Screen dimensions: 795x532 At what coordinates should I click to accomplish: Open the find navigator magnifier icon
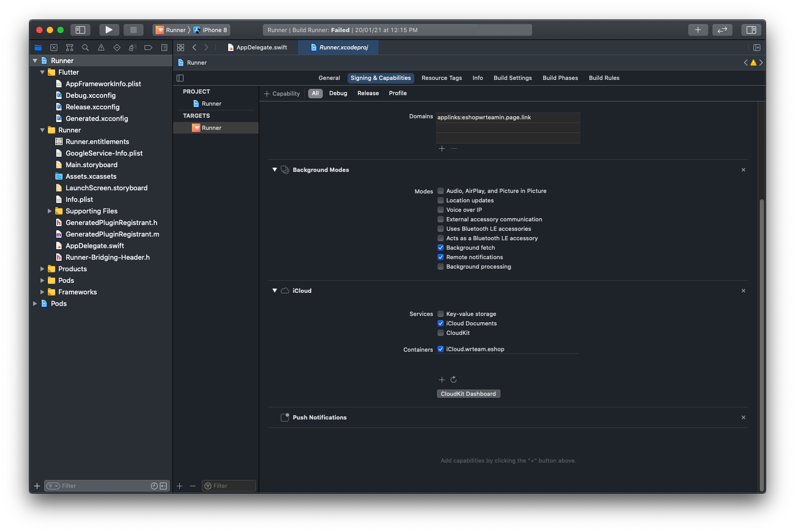click(85, 48)
